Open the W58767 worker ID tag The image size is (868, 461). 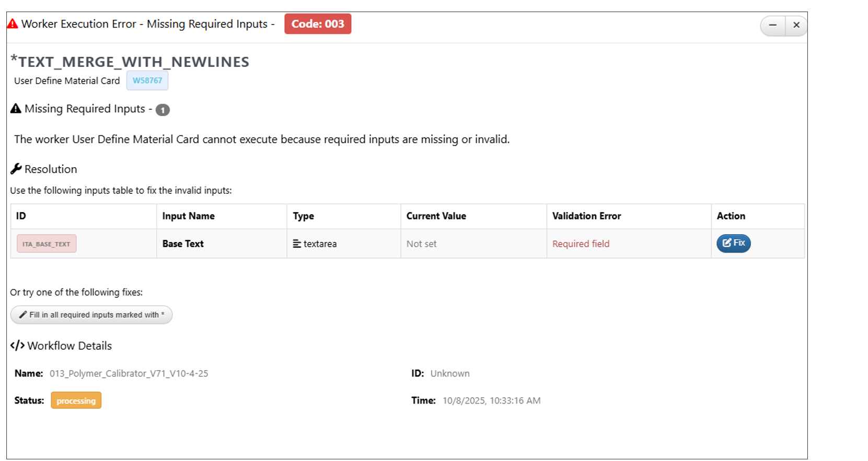tap(147, 80)
